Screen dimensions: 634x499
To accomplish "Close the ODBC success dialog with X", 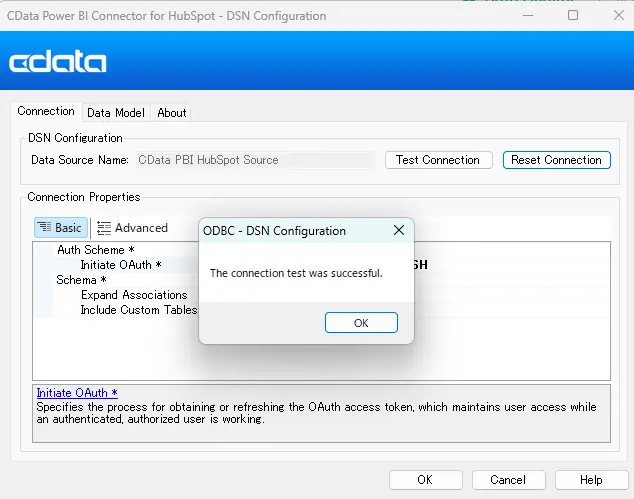I will click(x=399, y=230).
